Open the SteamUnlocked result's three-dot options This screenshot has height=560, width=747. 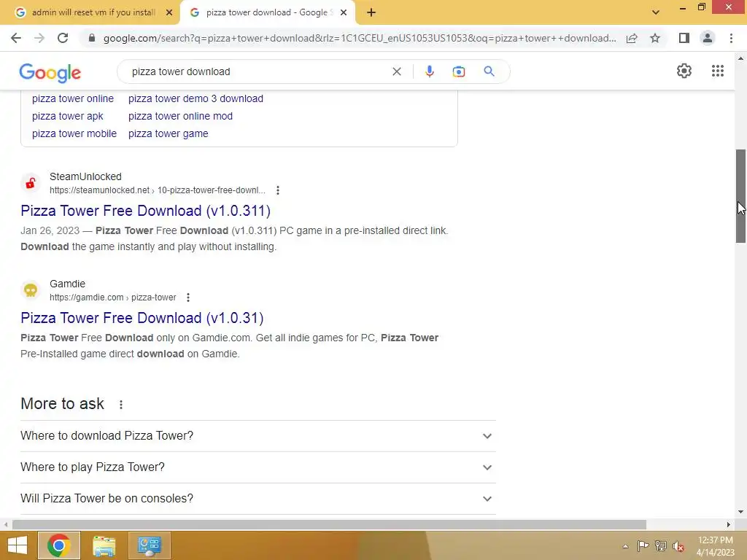pos(278,190)
